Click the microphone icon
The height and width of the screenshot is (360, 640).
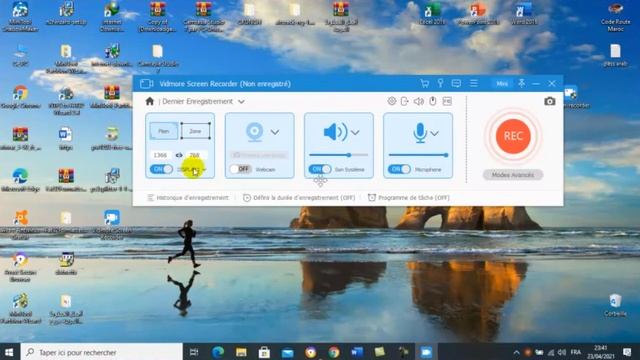point(420,133)
